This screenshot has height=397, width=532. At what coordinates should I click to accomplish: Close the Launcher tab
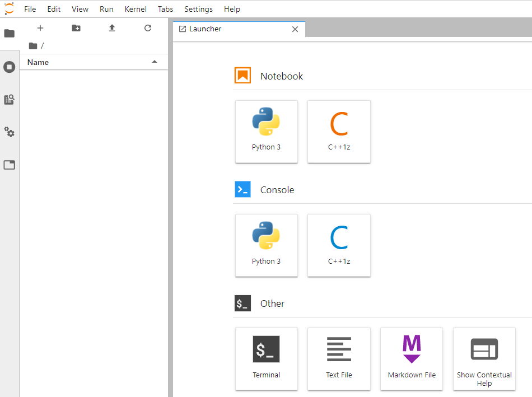[295, 29]
